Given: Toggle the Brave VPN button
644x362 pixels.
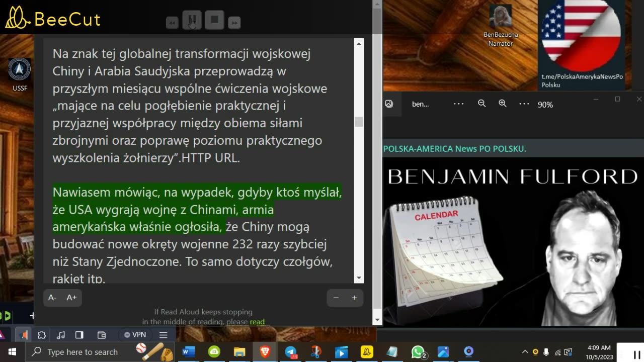Looking at the screenshot, I should [135, 335].
